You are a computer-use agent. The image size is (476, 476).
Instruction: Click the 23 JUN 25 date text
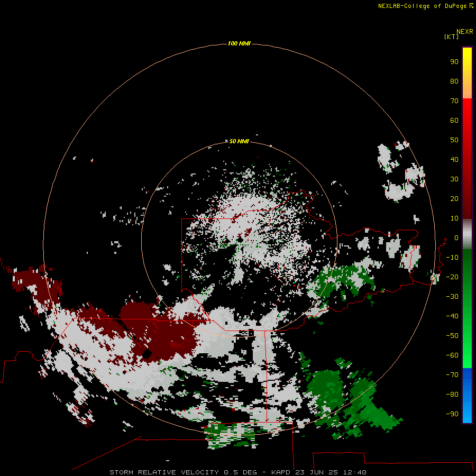click(317, 472)
